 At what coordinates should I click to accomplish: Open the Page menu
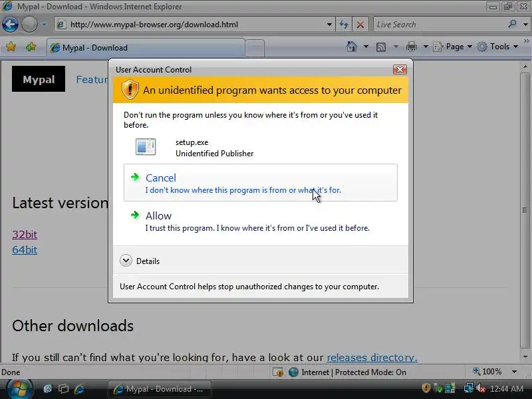click(453, 47)
